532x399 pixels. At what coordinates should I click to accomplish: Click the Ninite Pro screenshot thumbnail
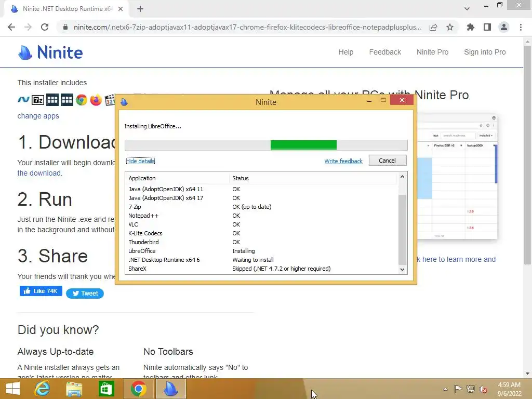[457, 177]
